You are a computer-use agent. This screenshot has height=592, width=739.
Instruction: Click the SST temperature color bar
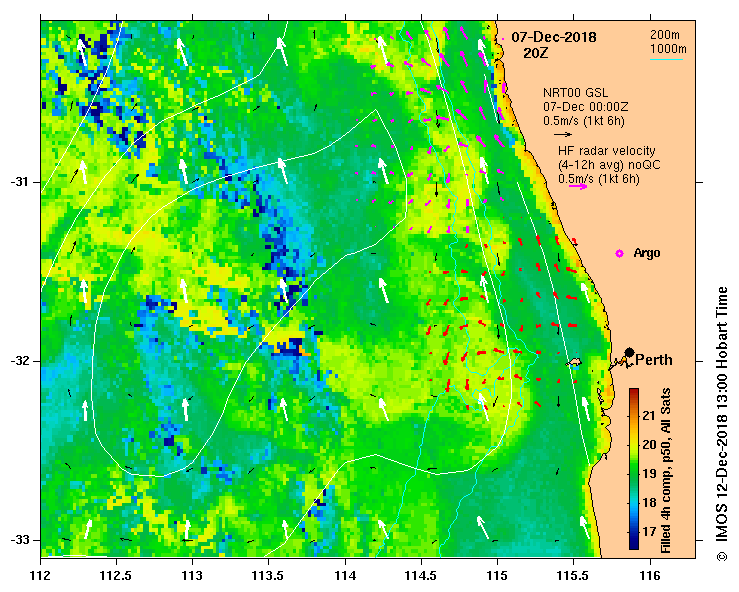(634, 469)
